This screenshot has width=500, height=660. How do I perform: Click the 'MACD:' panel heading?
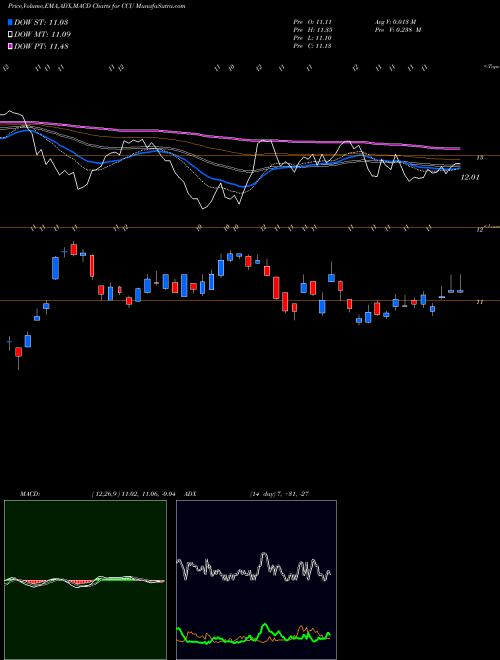point(29,494)
